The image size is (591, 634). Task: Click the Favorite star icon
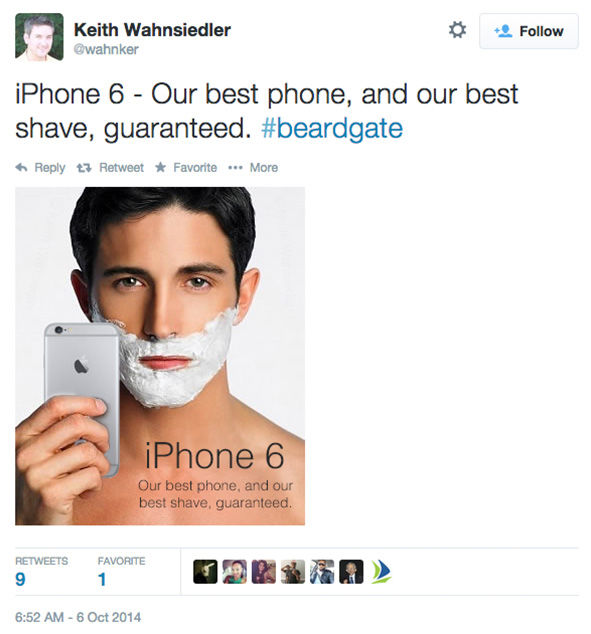pos(160,167)
